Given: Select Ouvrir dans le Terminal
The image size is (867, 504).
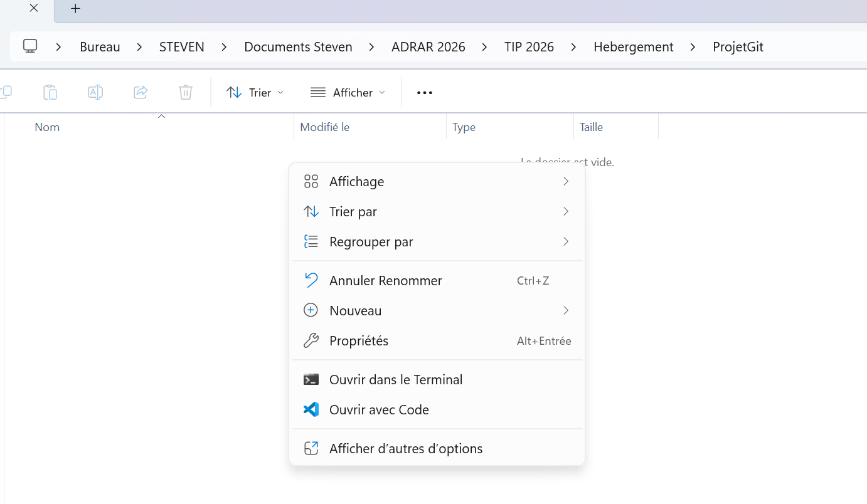Looking at the screenshot, I should (437, 379).
